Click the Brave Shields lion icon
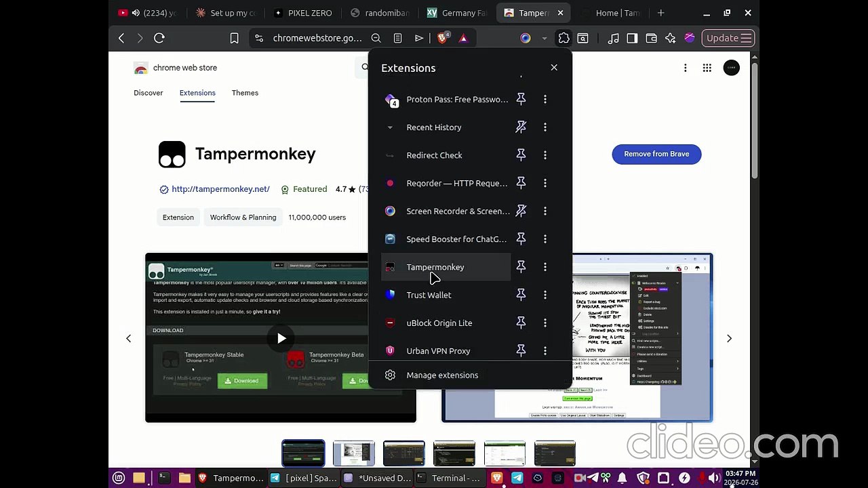Screen dimensions: 868x488 [442, 38]
